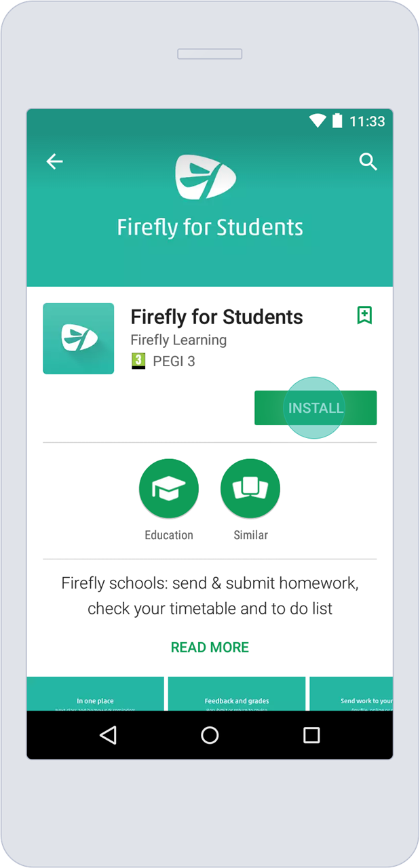Open 'In one place' screenshot
The image size is (420, 868).
click(x=96, y=694)
